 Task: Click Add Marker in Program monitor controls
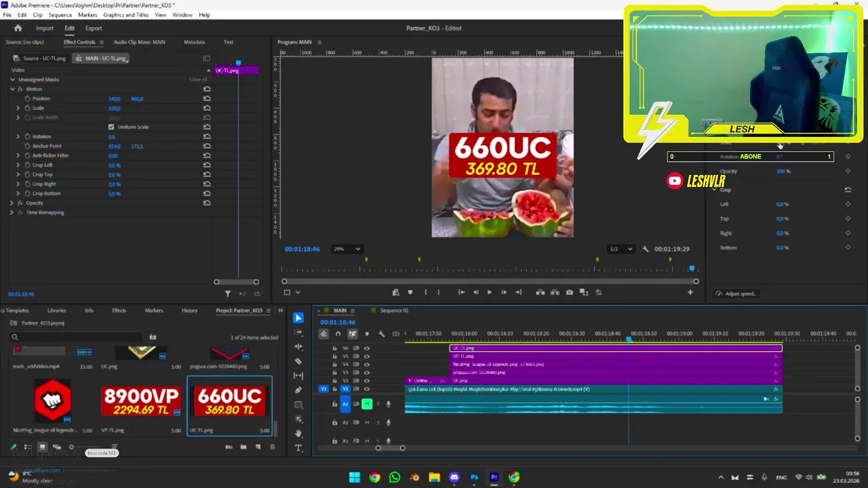click(x=410, y=292)
